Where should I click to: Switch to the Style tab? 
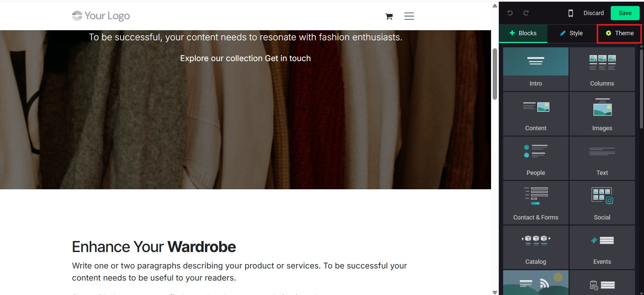pos(572,33)
